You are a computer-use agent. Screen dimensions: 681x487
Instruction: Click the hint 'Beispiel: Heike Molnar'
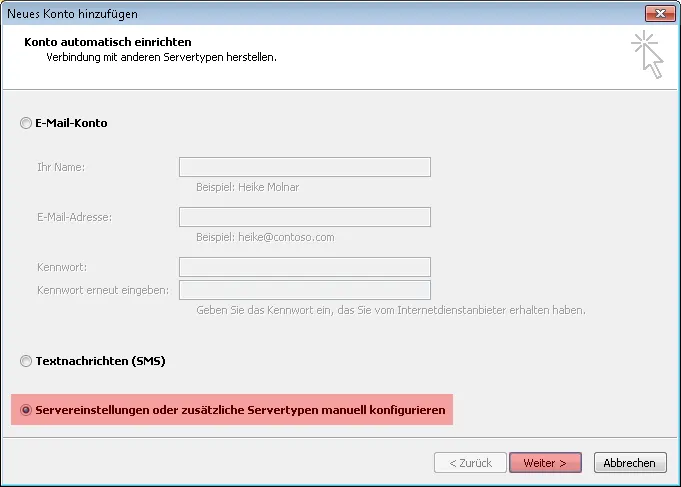(x=248, y=187)
